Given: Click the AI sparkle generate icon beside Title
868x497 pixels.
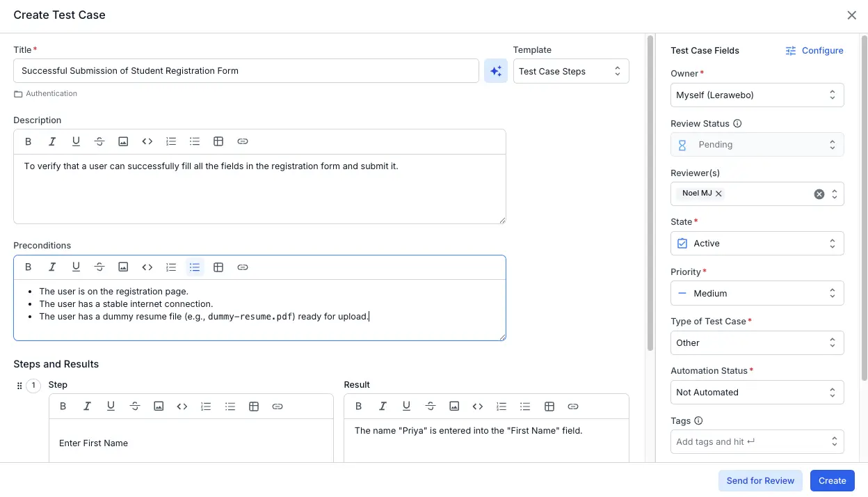Looking at the screenshot, I should (x=495, y=71).
